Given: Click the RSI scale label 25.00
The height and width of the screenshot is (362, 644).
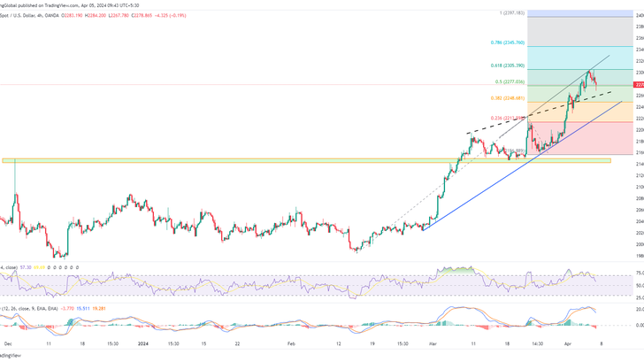Looking at the screenshot, I should (640, 298).
